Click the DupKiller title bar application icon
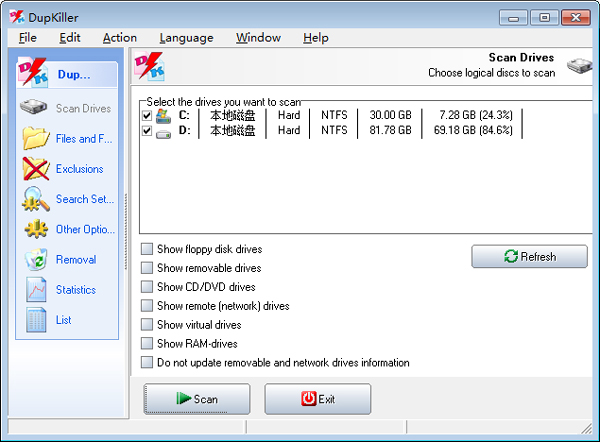 (x=17, y=16)
